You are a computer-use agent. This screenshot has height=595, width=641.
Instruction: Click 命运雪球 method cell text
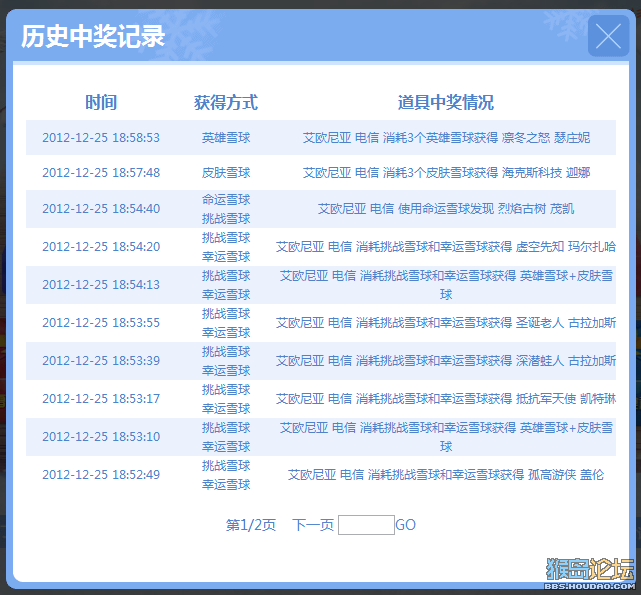[x=226, y=200]
